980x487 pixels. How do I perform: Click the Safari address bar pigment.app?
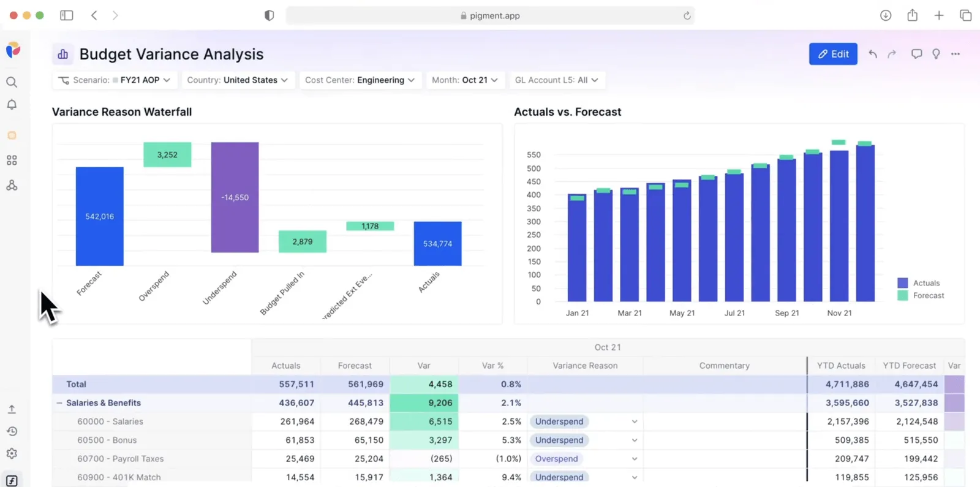(x=490, y=15)
